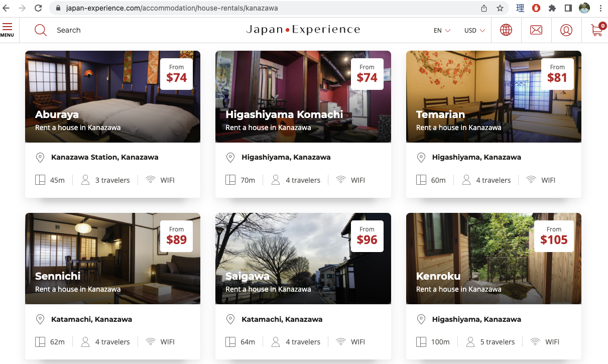View the shopping cart icon

(597, 30)
